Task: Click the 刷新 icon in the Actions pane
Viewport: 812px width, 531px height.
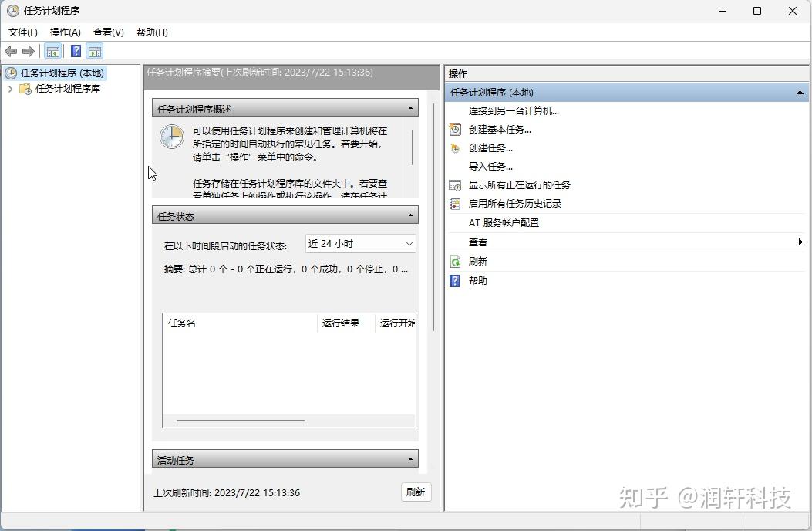Action: tap(457, 261)
